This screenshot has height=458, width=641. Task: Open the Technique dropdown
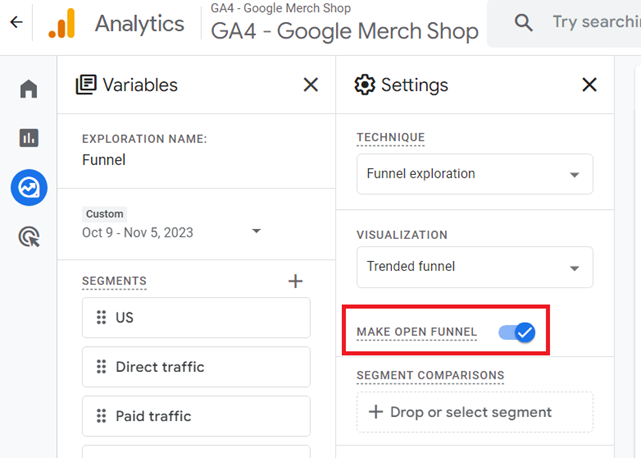(475, 174)
